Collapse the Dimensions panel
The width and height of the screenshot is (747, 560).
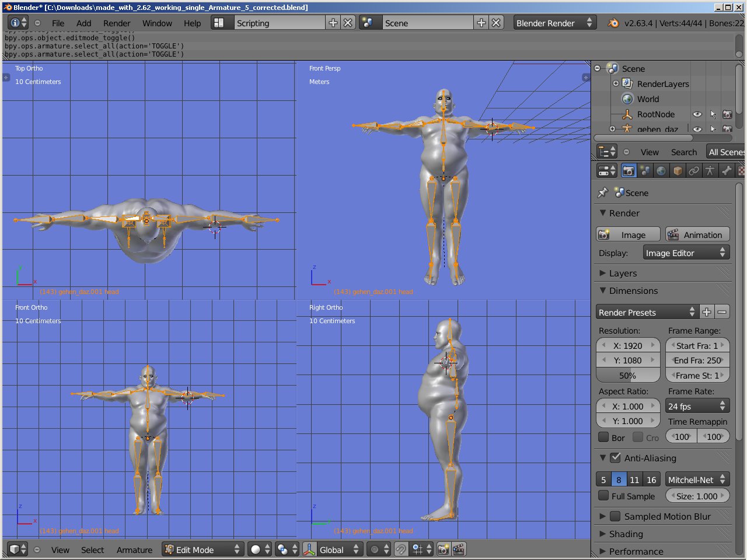pyautogui.click(x=603, y=290)
